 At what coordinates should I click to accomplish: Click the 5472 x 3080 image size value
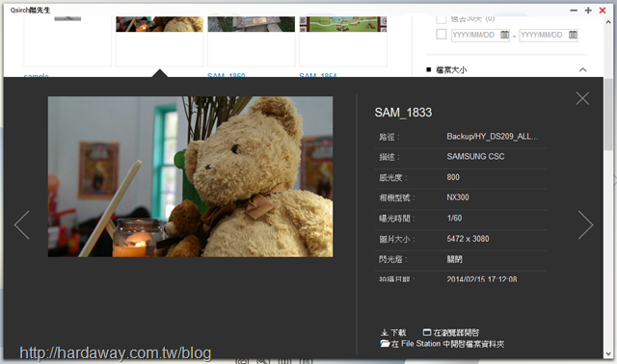pos(468,239)
